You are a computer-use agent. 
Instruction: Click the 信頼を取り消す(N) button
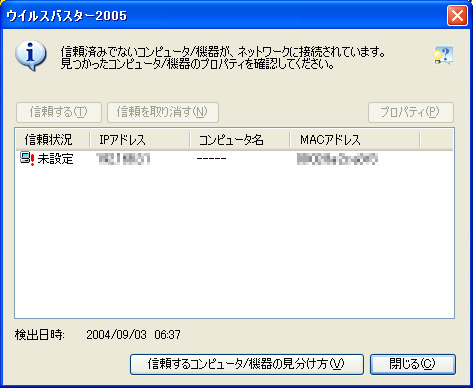pyautogui.click(x=163, y=112)
